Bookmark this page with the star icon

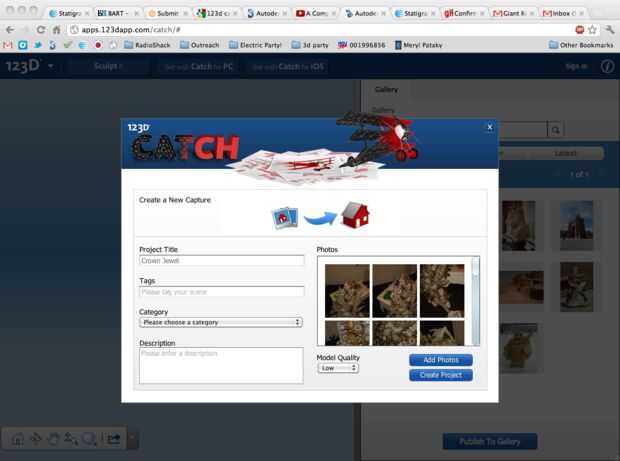click(592, 30)
